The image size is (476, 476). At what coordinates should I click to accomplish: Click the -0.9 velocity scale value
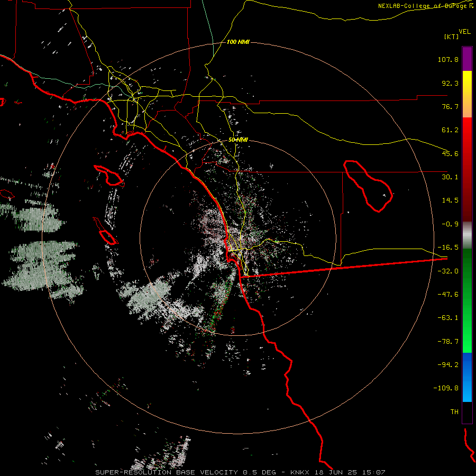point(450,224)
